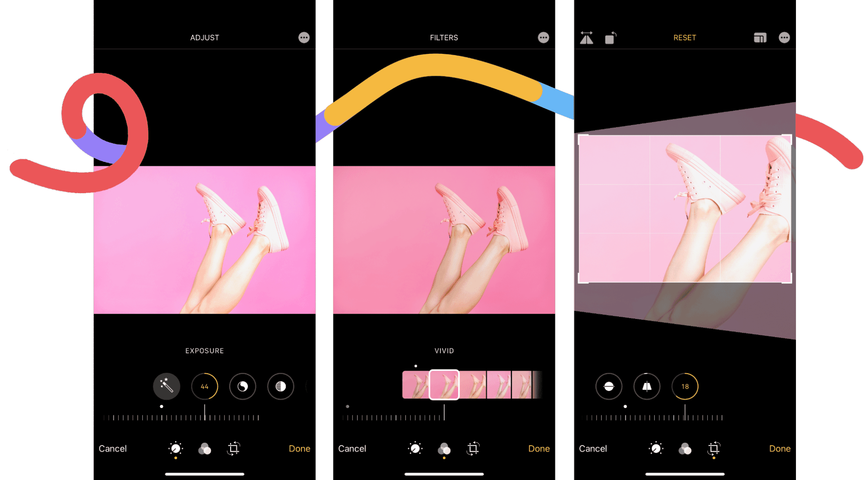Tap RESET to undo crop changes
Image resolution: width=868 pixels, height=480 pixels.
(684, 38)
